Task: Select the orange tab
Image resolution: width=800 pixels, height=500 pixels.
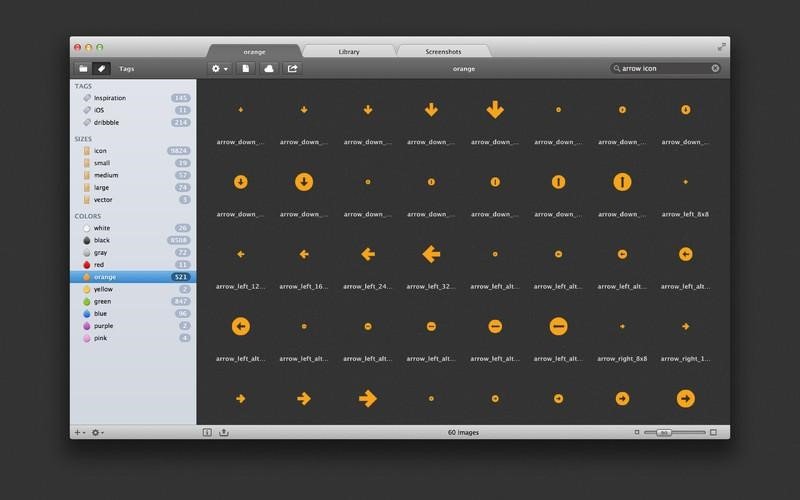Action: (x=254, y=52)
